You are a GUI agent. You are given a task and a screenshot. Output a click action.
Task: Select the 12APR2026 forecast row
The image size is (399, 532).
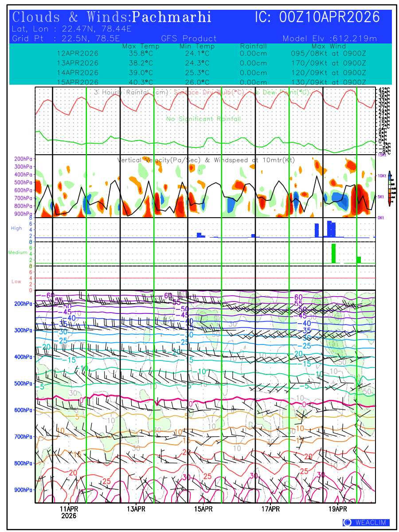[78, 53]
